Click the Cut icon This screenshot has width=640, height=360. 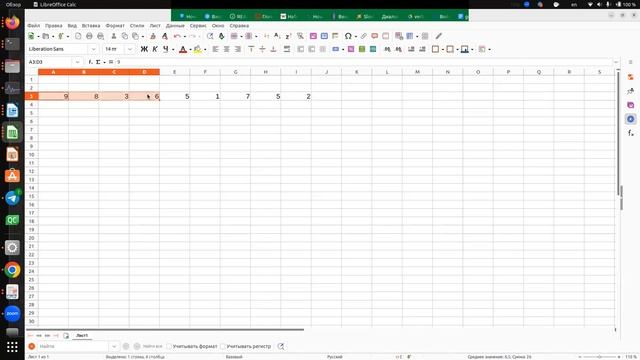114,36
